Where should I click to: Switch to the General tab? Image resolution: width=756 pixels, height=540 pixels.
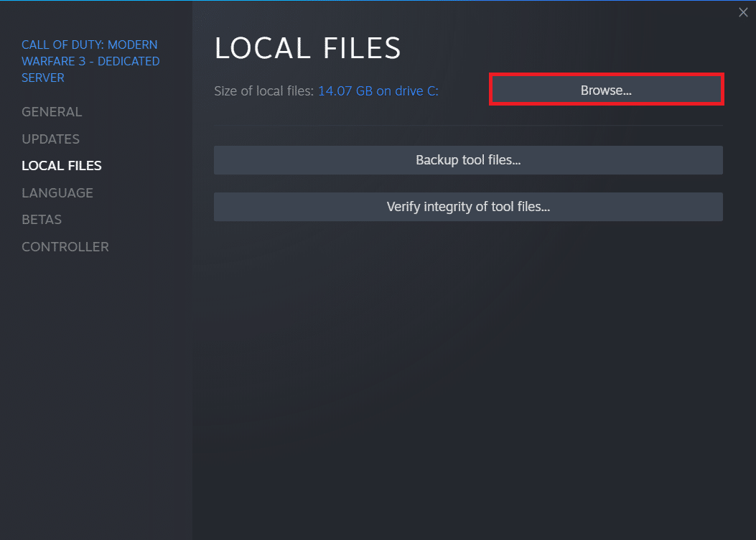(52, 112)
